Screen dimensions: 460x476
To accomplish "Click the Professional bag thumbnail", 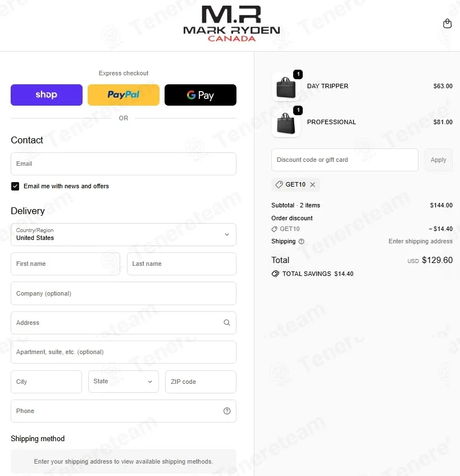I will [286, 123].
